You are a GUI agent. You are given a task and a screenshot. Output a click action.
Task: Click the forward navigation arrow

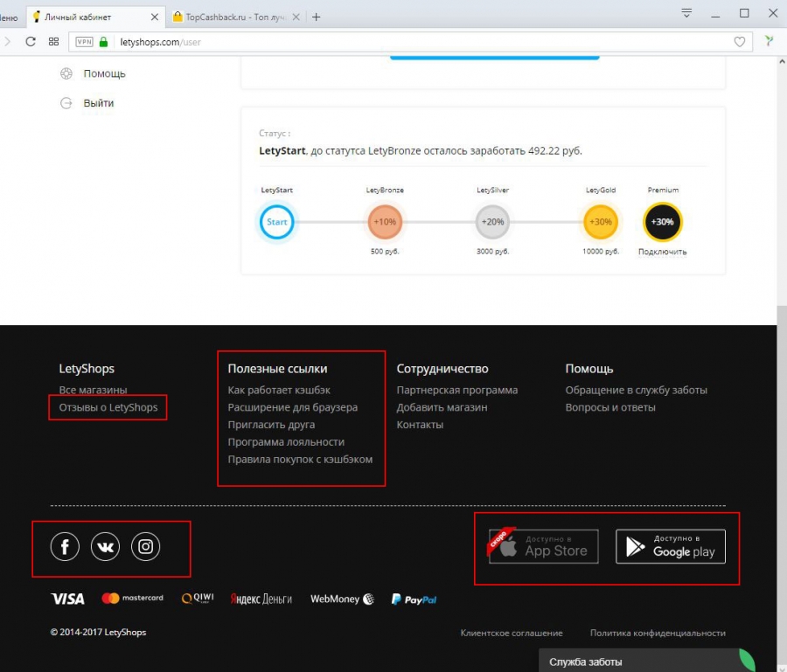(x=7, y=42)
